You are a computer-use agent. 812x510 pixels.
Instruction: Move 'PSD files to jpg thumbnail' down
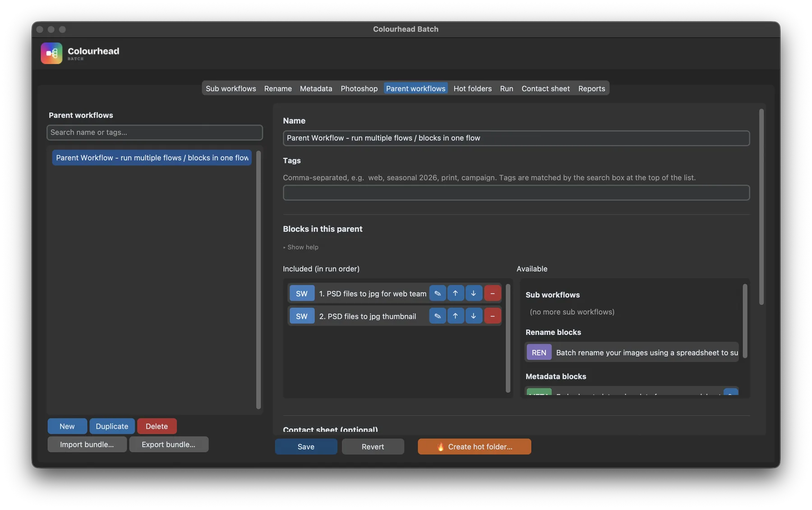coord(473,316)
